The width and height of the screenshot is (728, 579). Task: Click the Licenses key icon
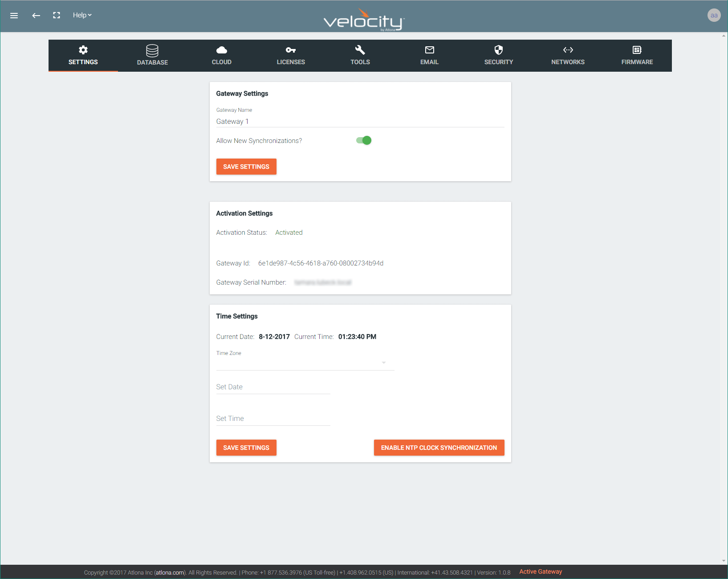[291, 50]
